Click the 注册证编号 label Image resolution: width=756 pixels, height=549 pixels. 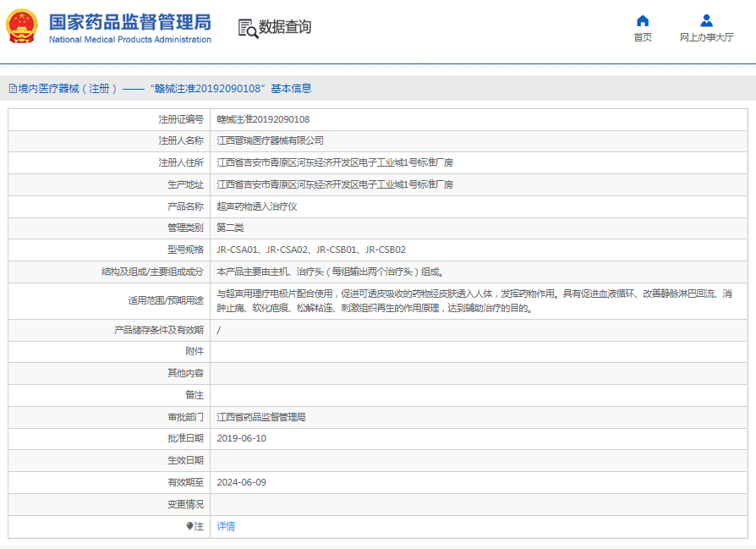click(x=181, y=119)
